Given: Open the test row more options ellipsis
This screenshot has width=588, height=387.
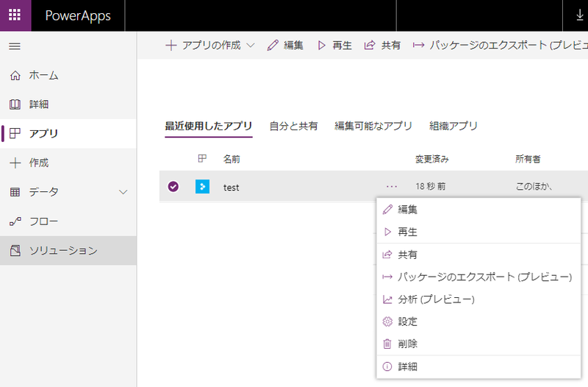Looking at the screenshot, I should (392, 187).
